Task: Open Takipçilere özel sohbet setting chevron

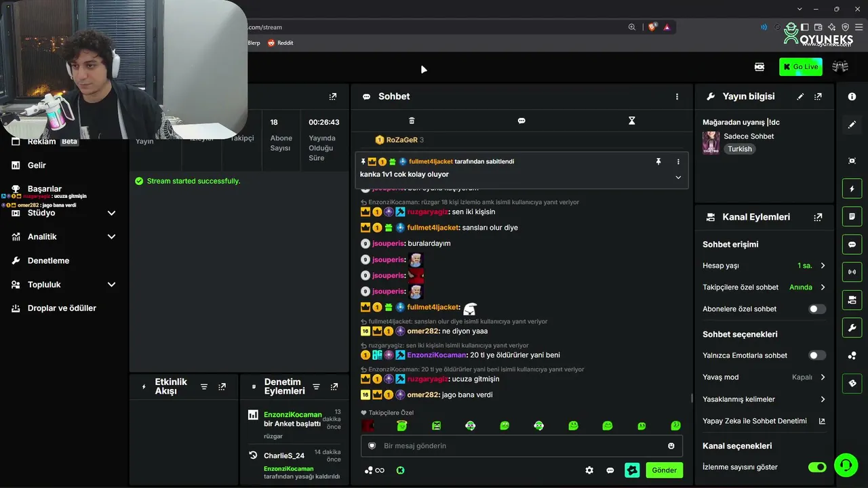Action: [823, 287]
